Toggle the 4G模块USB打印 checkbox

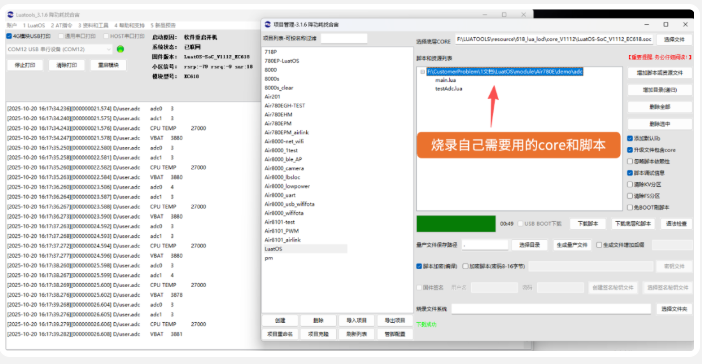(9, 36)
